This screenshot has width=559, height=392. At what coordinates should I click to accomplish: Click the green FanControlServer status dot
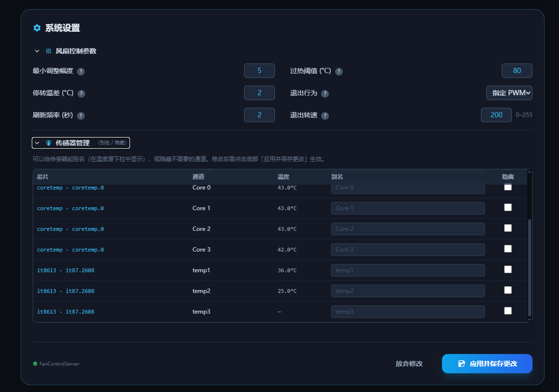point(35,364)
